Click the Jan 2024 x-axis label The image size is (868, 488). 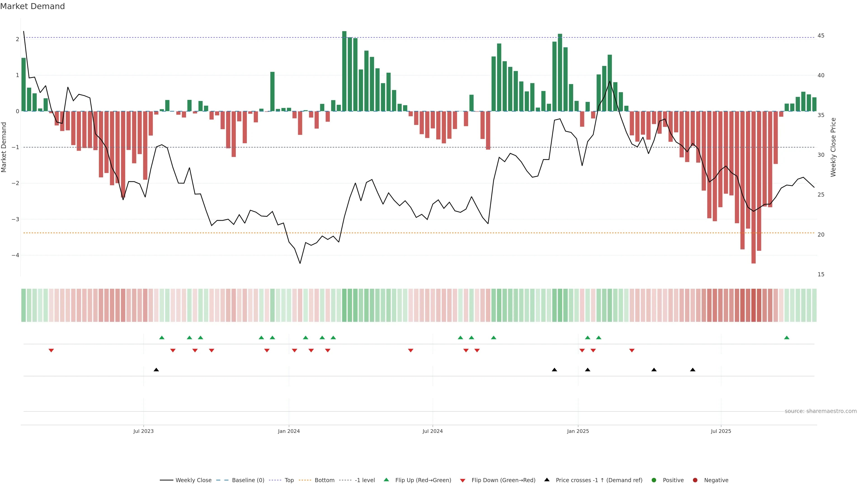click(x=289, y=431)
